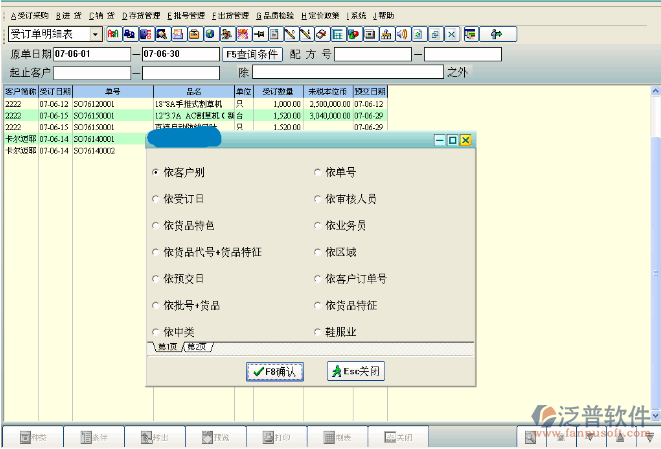Click the speaker icon in the toolbar

point(401,34)
